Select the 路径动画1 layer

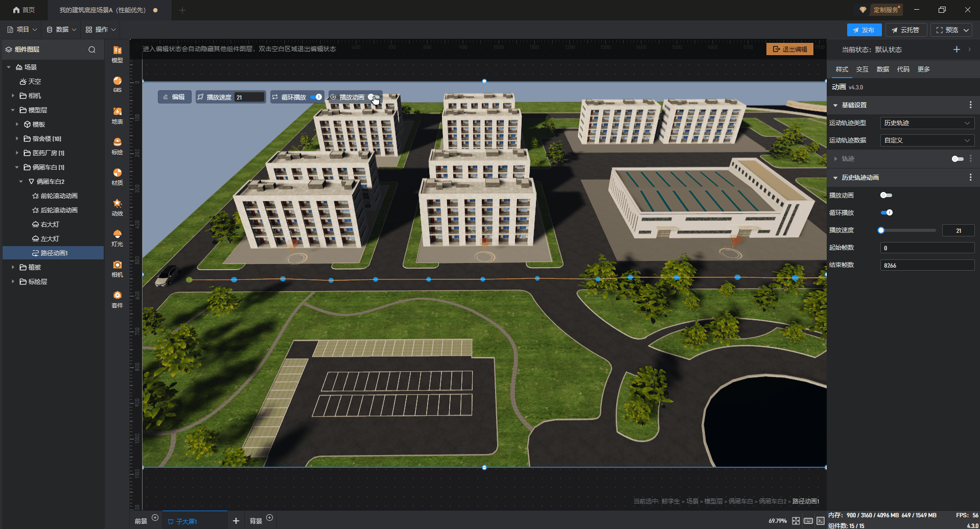coord(54,253)
